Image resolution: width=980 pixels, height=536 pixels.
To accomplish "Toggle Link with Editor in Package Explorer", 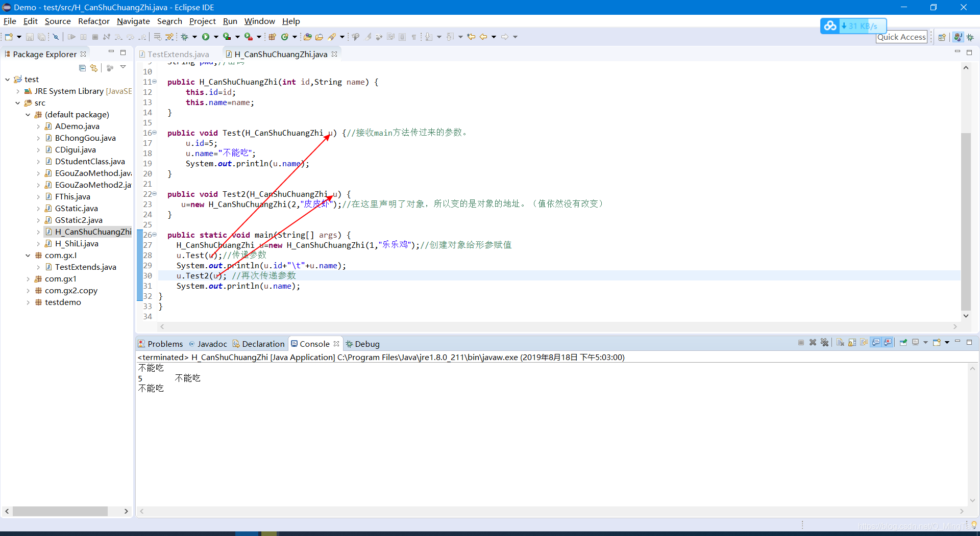I will pyautogui.click(x=94, y=68).
